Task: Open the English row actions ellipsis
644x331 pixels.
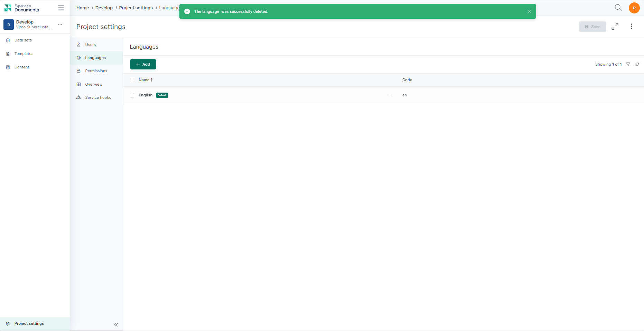Action: click(389, 95)
